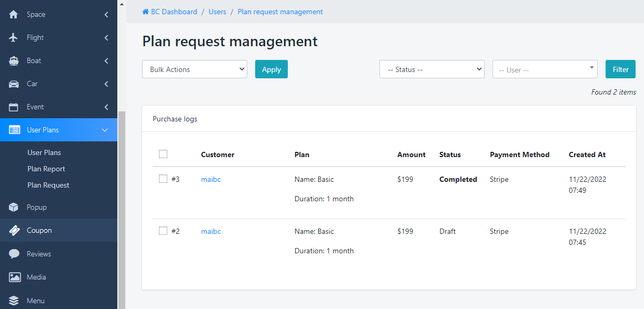The width and height of the screenshot is (644, 309).
Task: Click the Popup cube icon
Action: tap(14, 208)
